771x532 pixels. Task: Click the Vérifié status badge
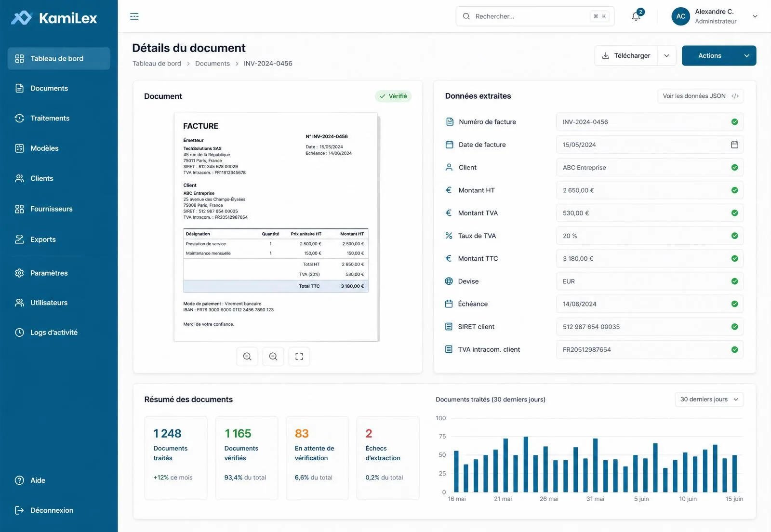point(393,96)
